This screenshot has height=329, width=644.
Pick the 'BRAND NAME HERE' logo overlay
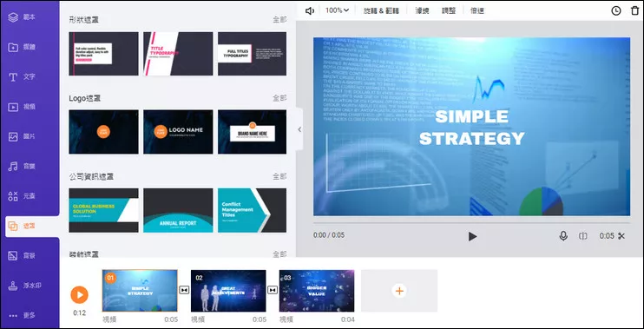(x=252, y=132)
